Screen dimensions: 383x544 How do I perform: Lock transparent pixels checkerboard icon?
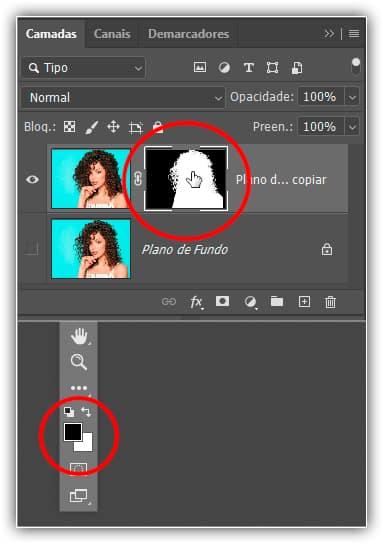pos(69,127)
